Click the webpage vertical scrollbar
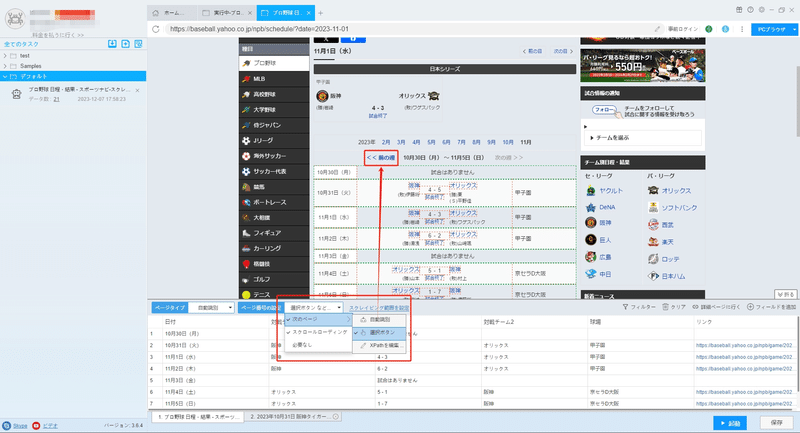 (797, 100)
